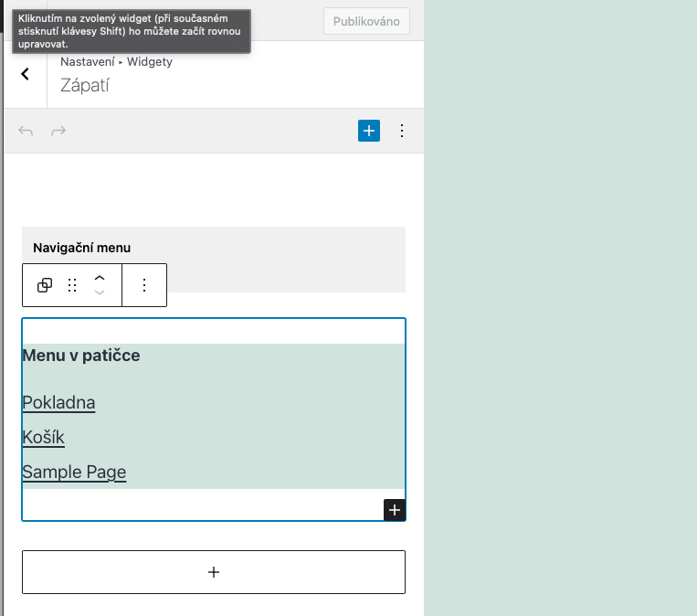Open the Košík menu link
This screenshot has height=616, width=697.
coord(44,437)
